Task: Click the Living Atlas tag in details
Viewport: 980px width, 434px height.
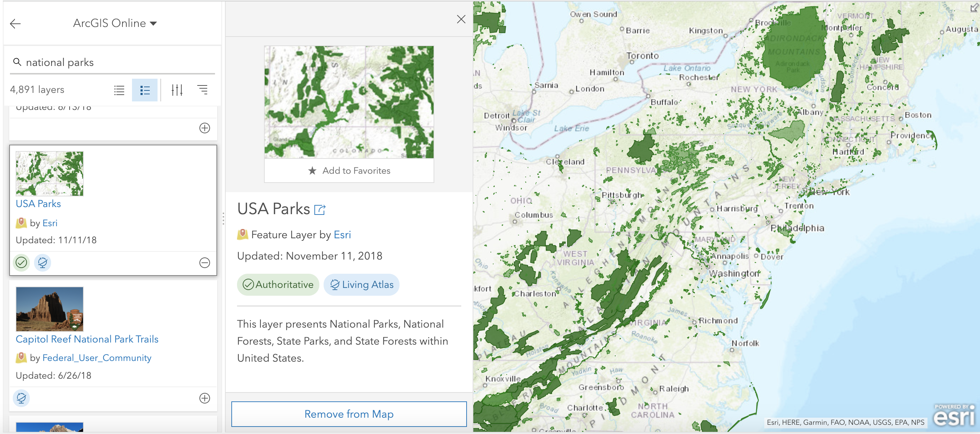Action: tap(362, 285)
